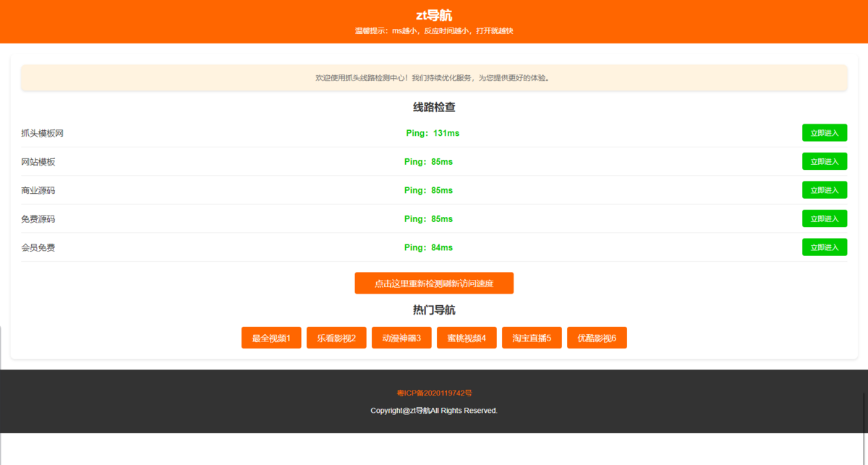Click the 热门导航 section heading
This screenshot has height=465, width=868.
[x=434, y=310]
